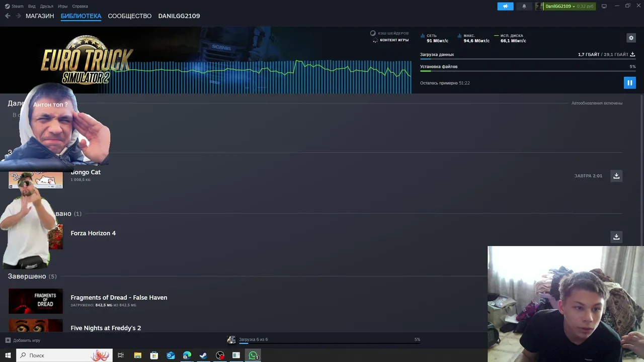Click the Установка файлов progress bar
This screenshot has height=362, width=644.
point(528,71)
